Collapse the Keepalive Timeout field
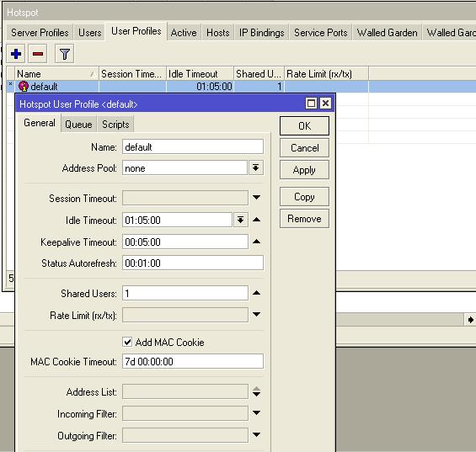The width and height of the screenshot is (476, 452). [256, 242]
